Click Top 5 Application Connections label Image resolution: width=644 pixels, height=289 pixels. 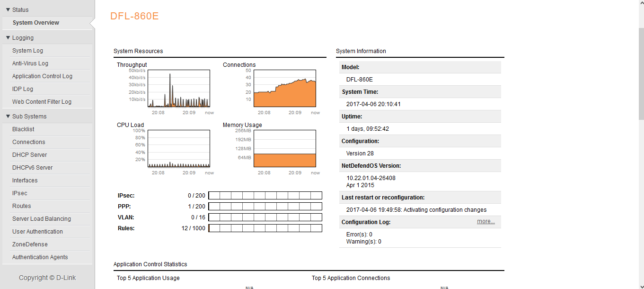tap(351, 278)
